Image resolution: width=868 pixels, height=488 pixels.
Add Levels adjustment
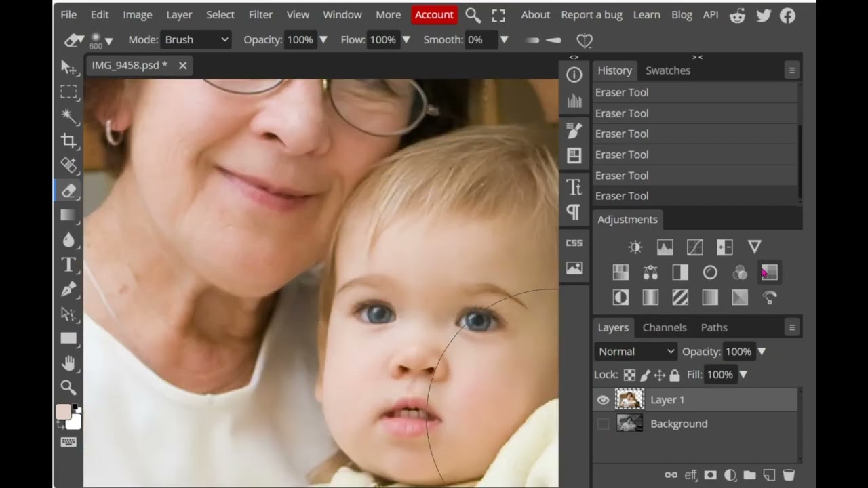click(665, 247)
